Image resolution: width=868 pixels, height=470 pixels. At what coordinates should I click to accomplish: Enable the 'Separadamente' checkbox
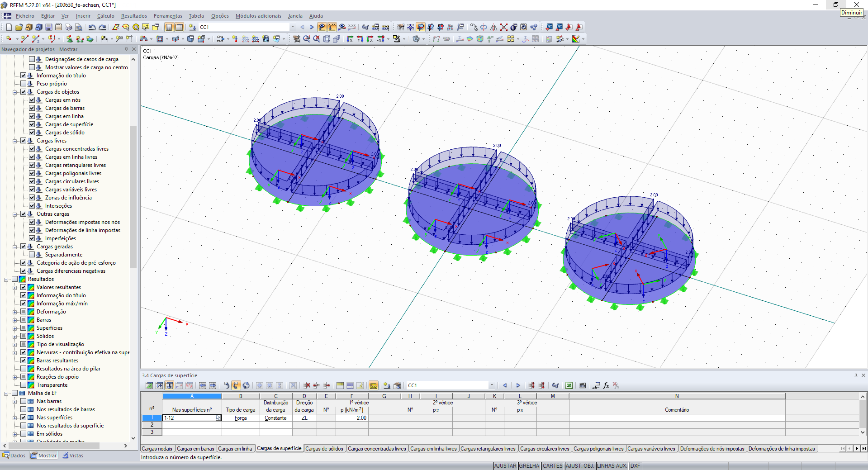tap(32, 255)
